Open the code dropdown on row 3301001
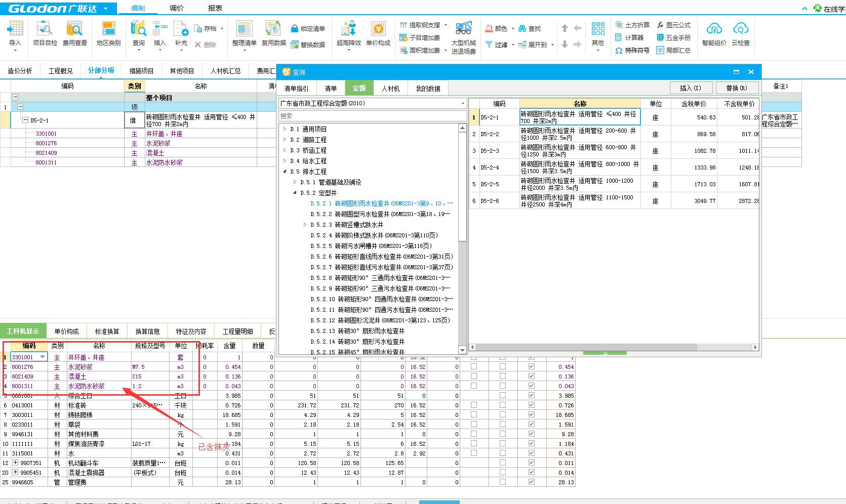Screen dimensions: 846x504 click(43, 357)
